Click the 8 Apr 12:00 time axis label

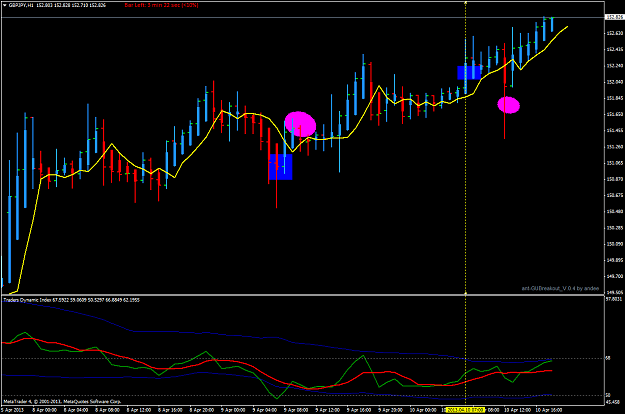tap(139, 410)
